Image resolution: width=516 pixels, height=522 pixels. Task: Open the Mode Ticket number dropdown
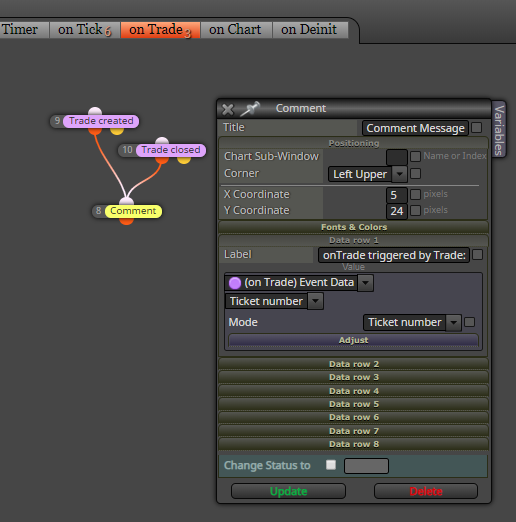(412, 322)
